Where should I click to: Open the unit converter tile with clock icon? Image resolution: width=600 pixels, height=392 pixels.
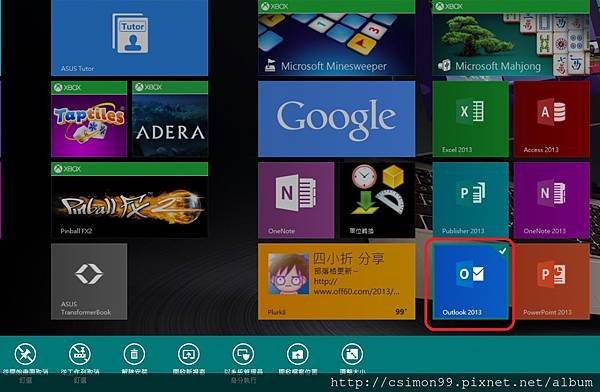pos(377,200)
